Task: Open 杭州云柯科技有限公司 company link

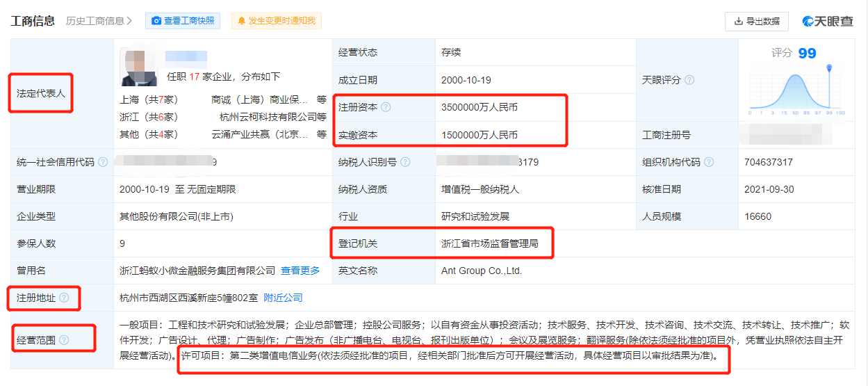Action: pos(268,117)
